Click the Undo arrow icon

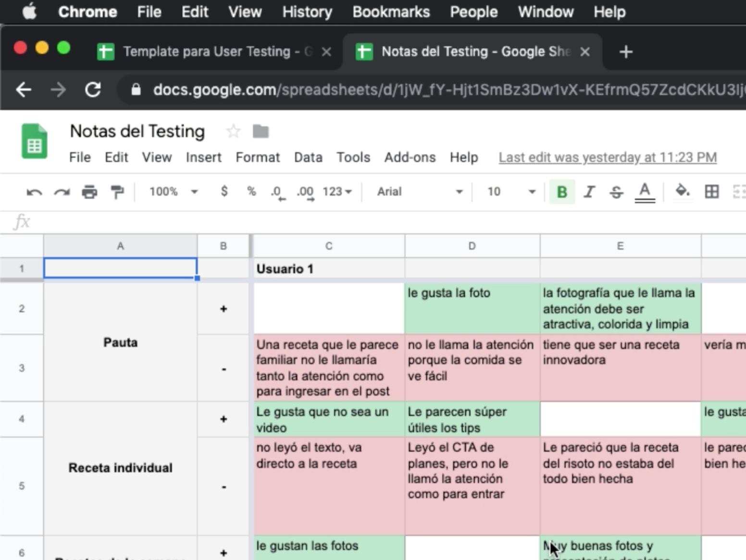(x=34, y=192)
